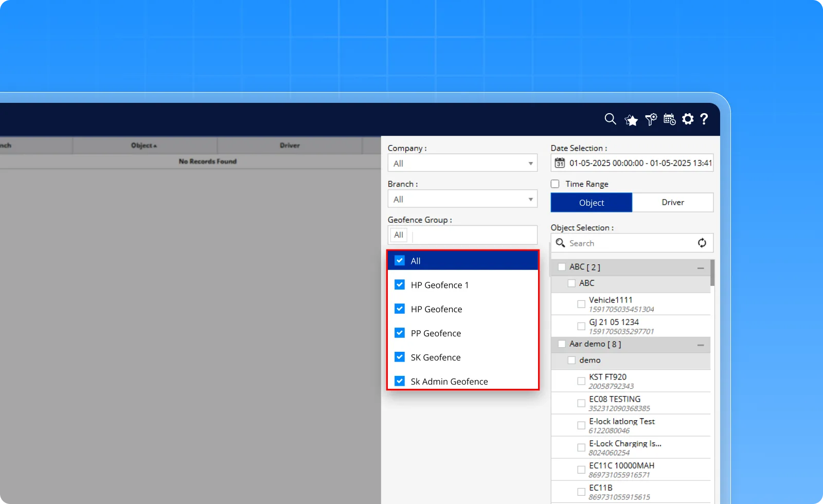Open settings gear icon
823x504 pixels.
point(688,119)
